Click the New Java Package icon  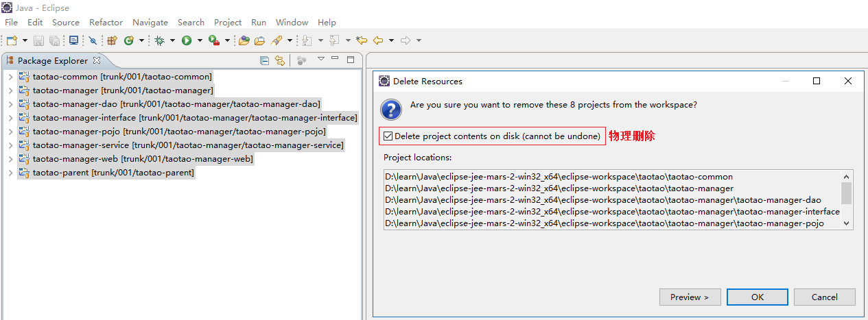(x=112, y=40)
